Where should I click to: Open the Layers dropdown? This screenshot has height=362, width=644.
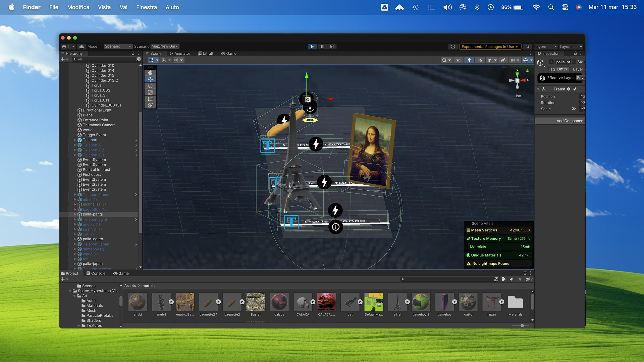click(545, 47)
